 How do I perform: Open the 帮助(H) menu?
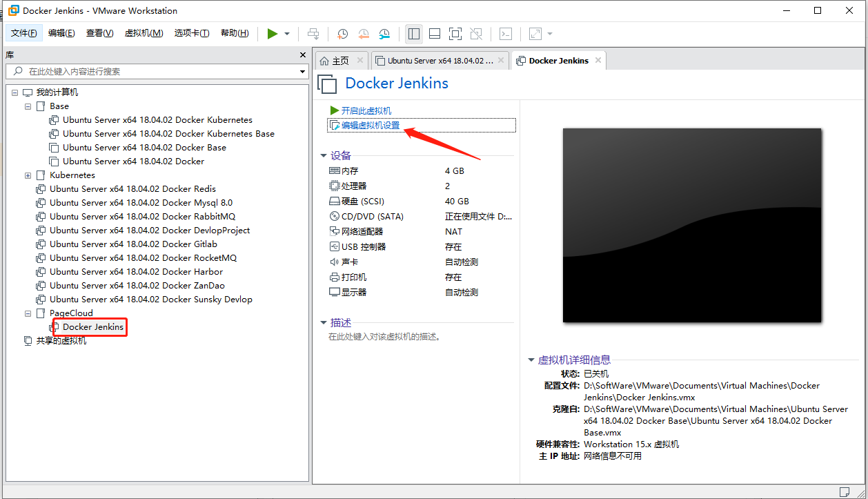pos(235,33)
